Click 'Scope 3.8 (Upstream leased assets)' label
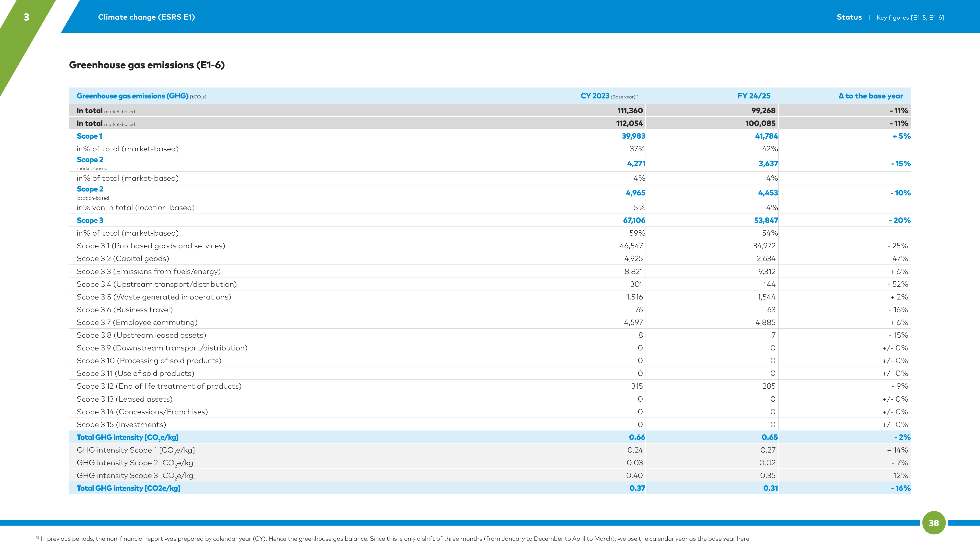The height and width of the screenshot is (551, 980). pyautogui.click(x=141, y=335)
